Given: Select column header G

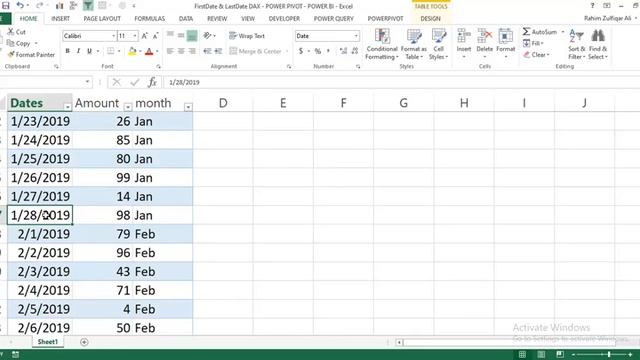Looking at the screenshot, I should (x=403, y=103).
